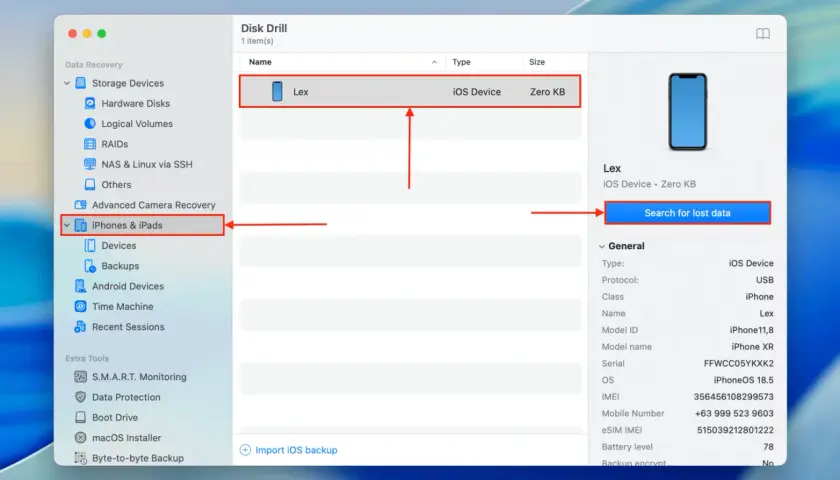
Task: Open Android Devices in sidebar
Action: tap(128, 287)
